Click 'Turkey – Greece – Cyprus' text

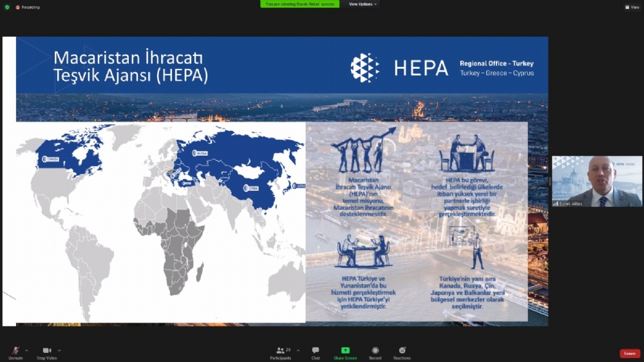(497, 73)
